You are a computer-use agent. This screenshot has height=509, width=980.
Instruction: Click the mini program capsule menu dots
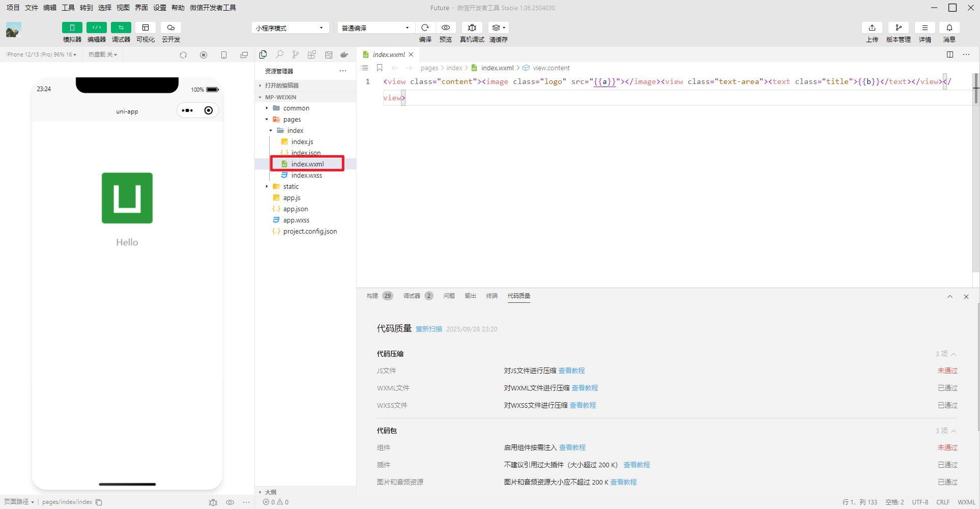pos(187,110)
